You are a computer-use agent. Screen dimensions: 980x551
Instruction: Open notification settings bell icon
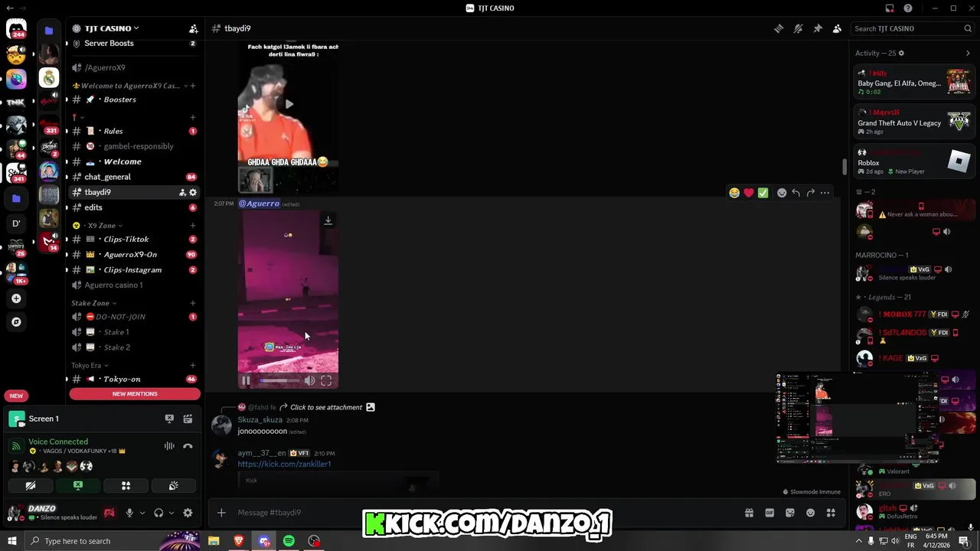coord(798,28)
